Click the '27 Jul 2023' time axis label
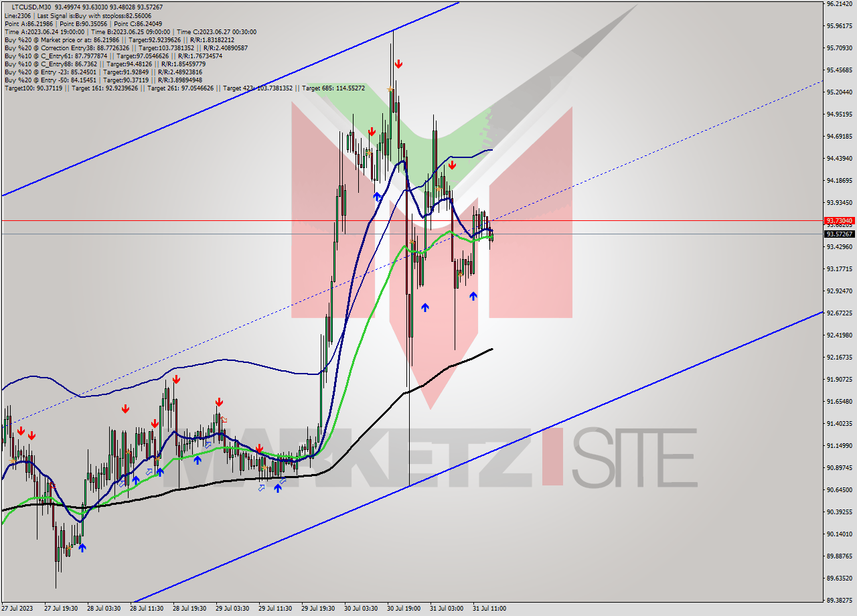Image resolution: width=857 pixels, height=616 pixels. (17, 609)
